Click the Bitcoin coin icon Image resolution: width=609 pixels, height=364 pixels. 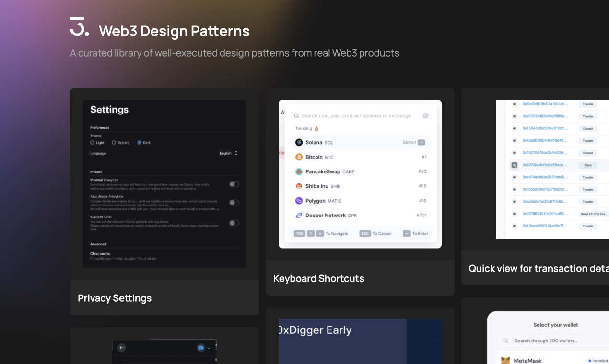[x=299, y=157]
